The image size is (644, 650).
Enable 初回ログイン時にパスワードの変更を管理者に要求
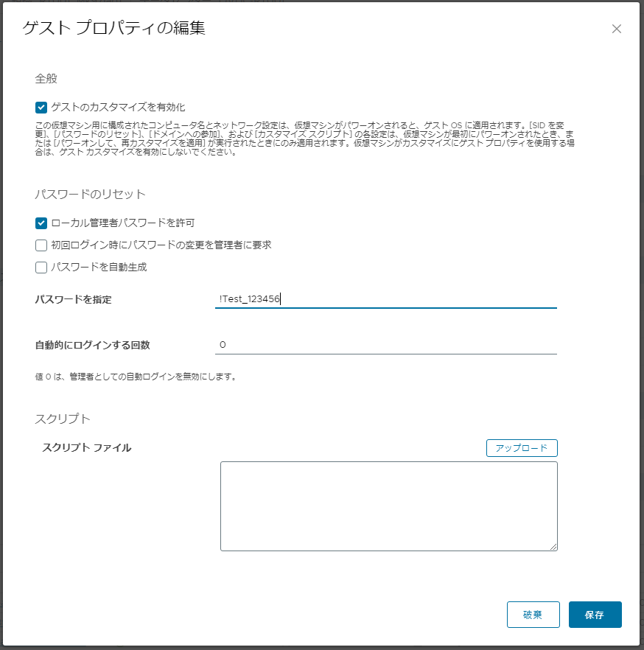point(41,245)
